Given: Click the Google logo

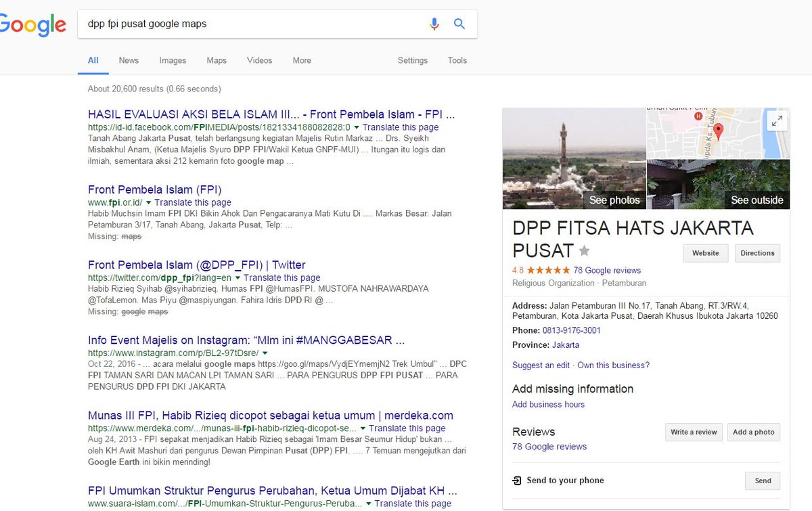Looking at the screenshot, I should click(32, 25).
